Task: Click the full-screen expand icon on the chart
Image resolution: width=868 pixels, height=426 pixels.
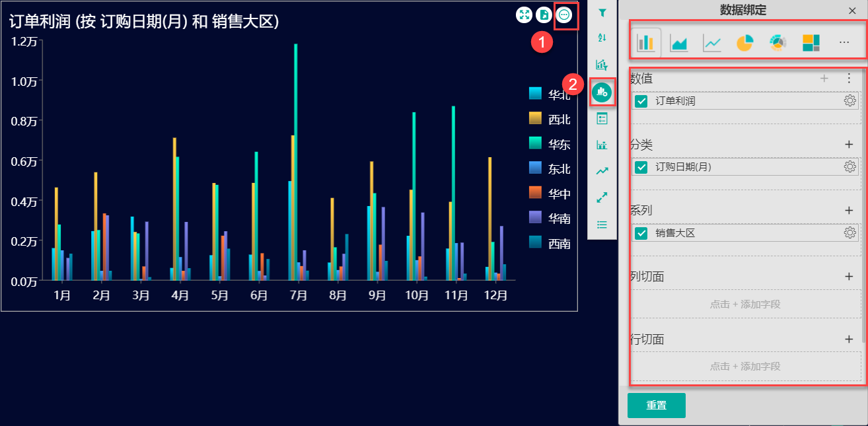Action: point(524,15)
